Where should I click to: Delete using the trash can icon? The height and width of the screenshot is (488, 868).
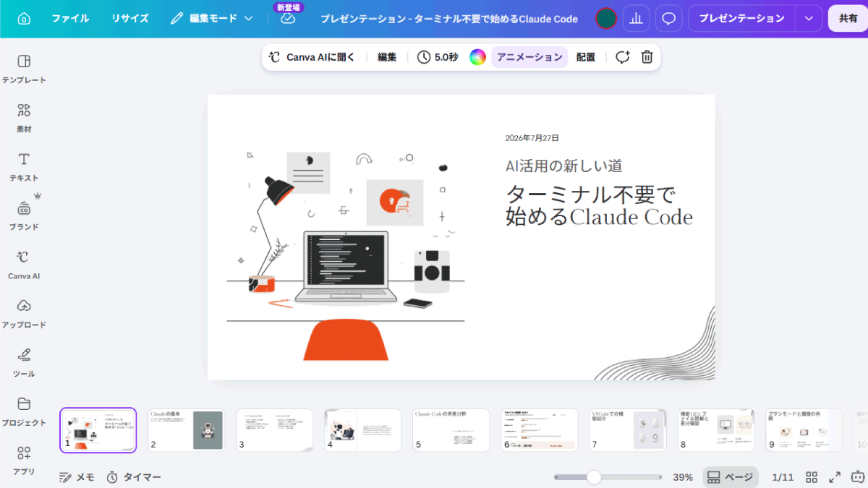(x=647, y=57)
